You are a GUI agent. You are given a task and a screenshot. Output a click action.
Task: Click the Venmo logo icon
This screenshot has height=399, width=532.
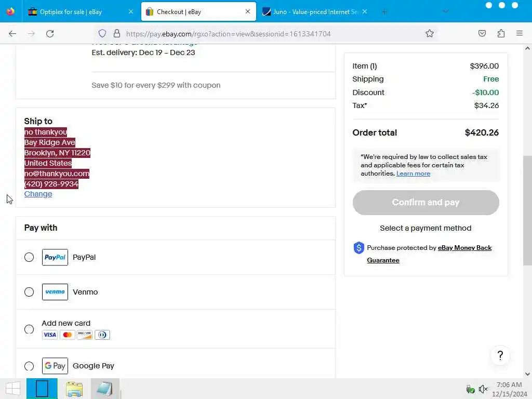pos(55,292)
